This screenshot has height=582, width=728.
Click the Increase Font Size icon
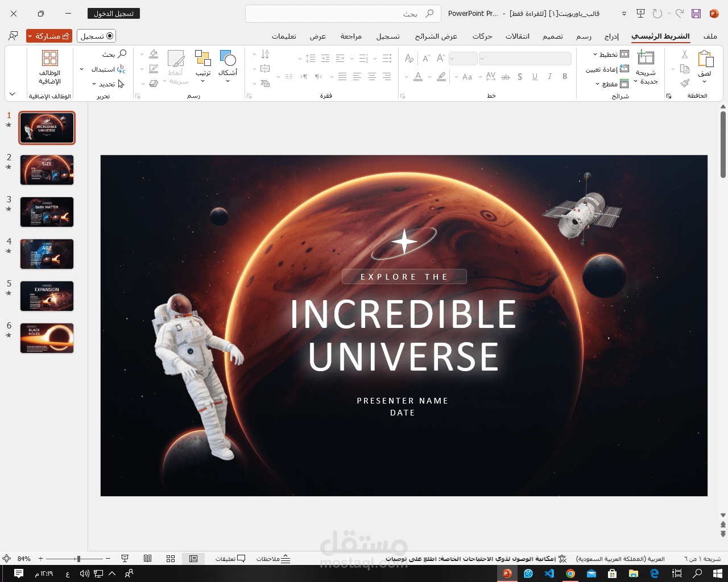coord(441,59)
